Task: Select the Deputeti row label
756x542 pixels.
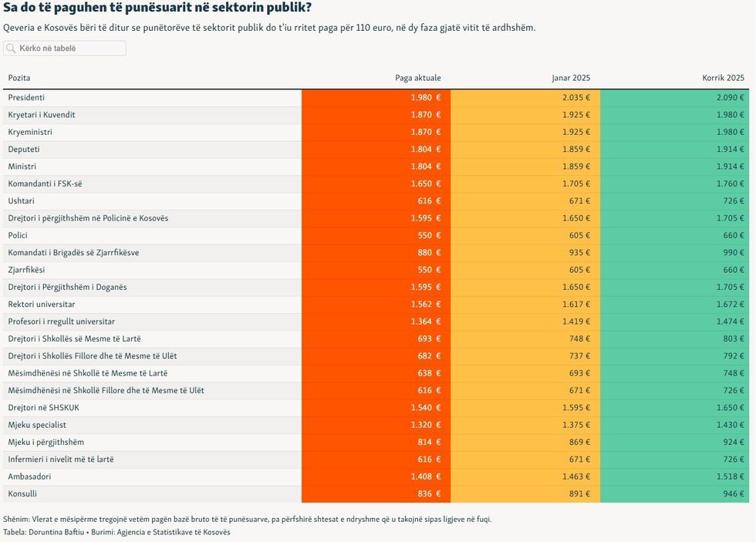Action: pyautogui.click(x=24, y=150)
